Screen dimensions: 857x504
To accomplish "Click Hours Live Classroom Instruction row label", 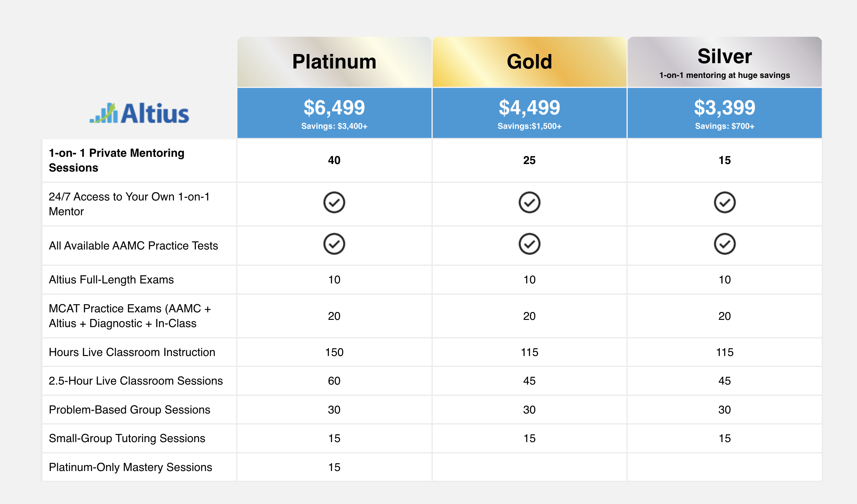I will pos(132,352).
